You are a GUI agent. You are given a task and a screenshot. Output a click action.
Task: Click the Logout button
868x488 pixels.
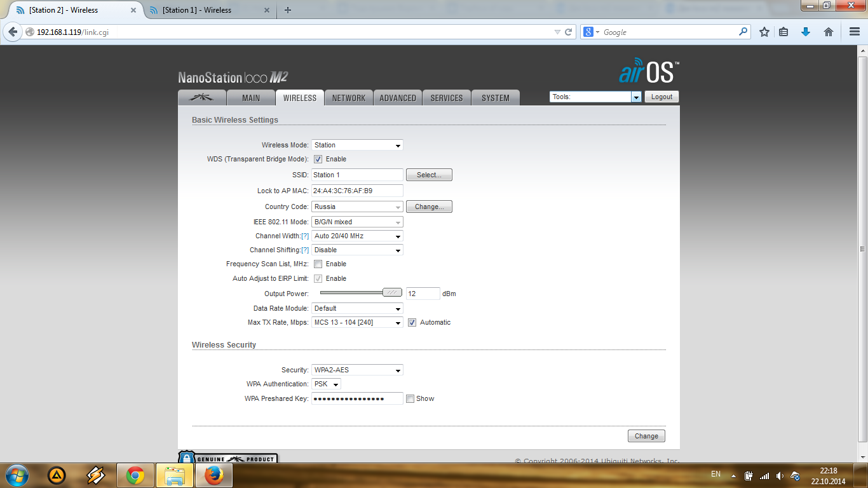coord(661,97)
